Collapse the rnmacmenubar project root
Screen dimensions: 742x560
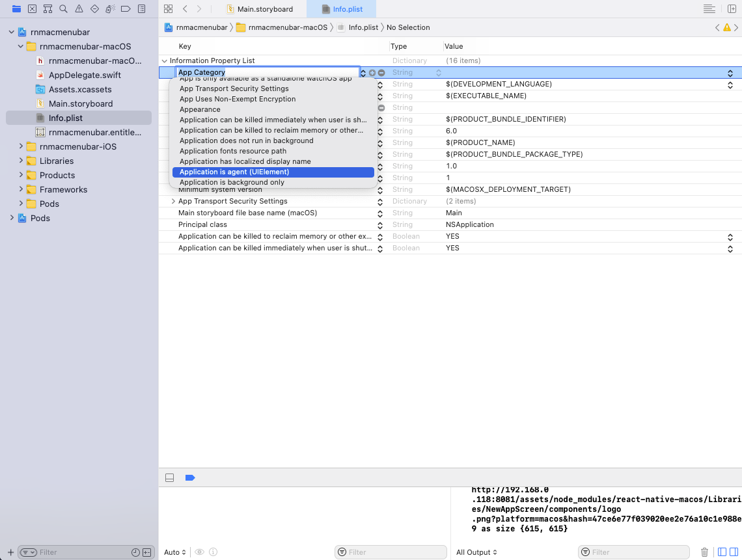(11, 32)
